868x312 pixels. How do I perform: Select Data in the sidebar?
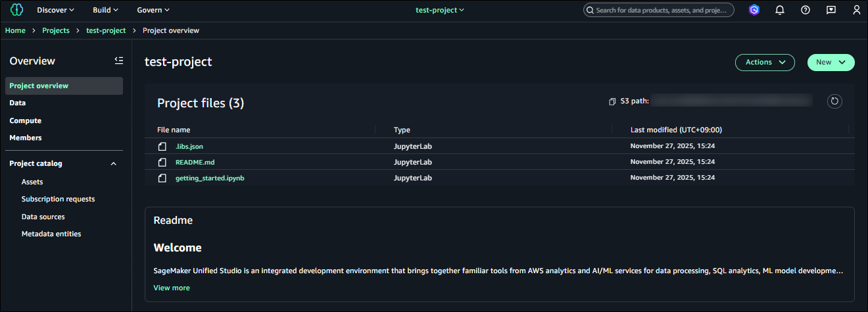pos(18,103)
